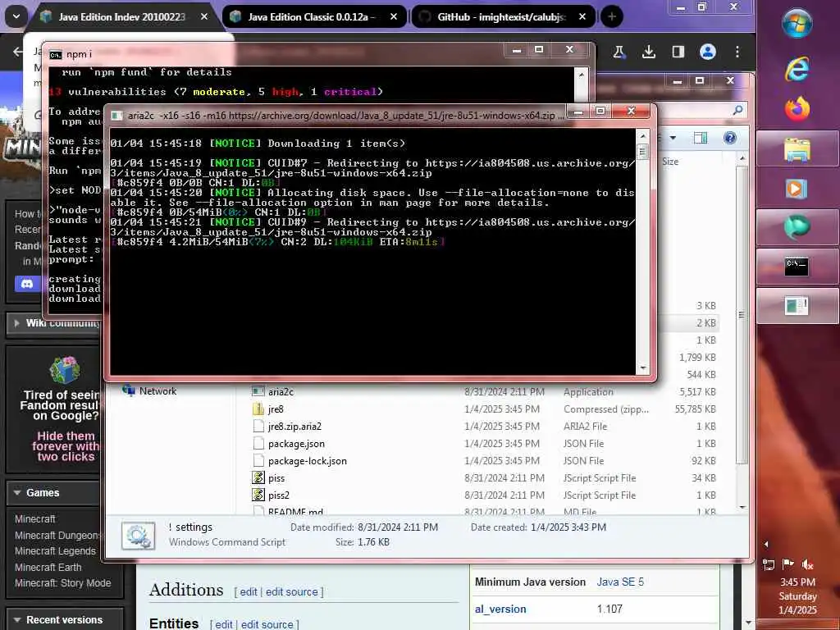Click Explorer help question mark icon
The image size is (840, 630).
(729, 138)
